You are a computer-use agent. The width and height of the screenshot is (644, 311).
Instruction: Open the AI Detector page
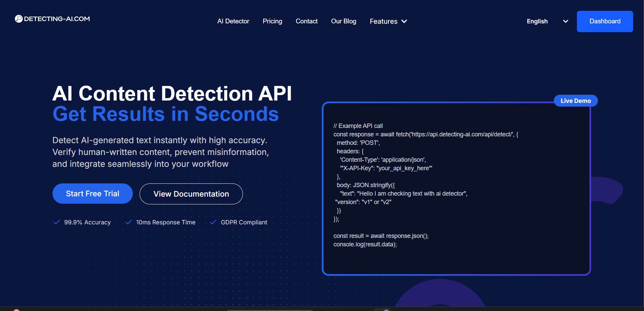[233, 21]
